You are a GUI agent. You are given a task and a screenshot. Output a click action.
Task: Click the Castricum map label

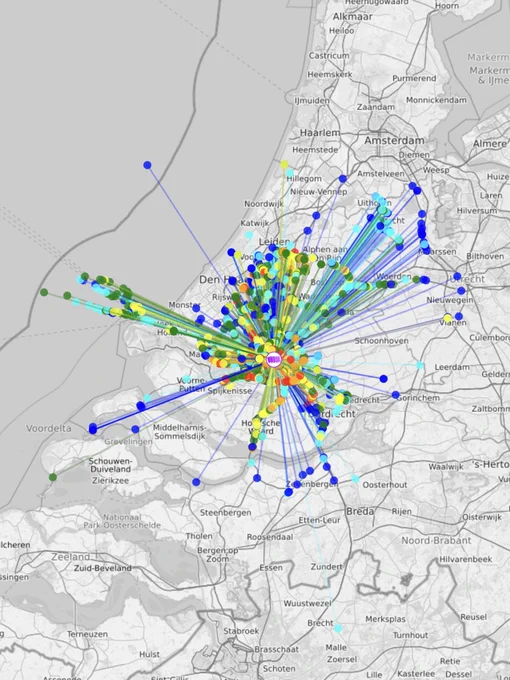[329, 56]
